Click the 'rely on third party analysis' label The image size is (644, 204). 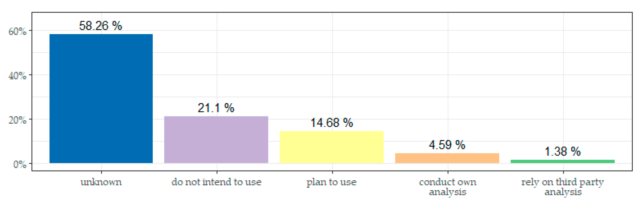tap(563, 187)
